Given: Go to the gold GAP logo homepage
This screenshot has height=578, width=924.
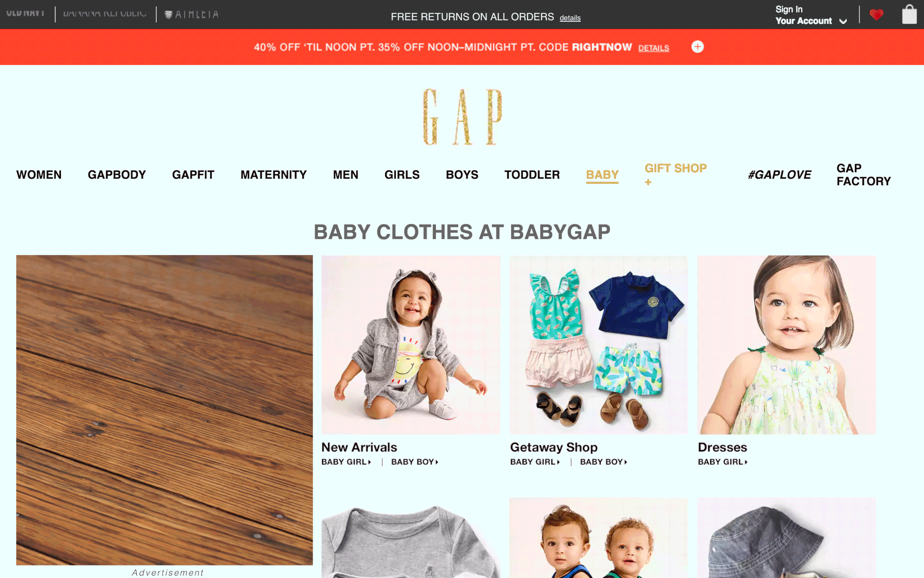Looking at the screenshot, I should point(462,117).
